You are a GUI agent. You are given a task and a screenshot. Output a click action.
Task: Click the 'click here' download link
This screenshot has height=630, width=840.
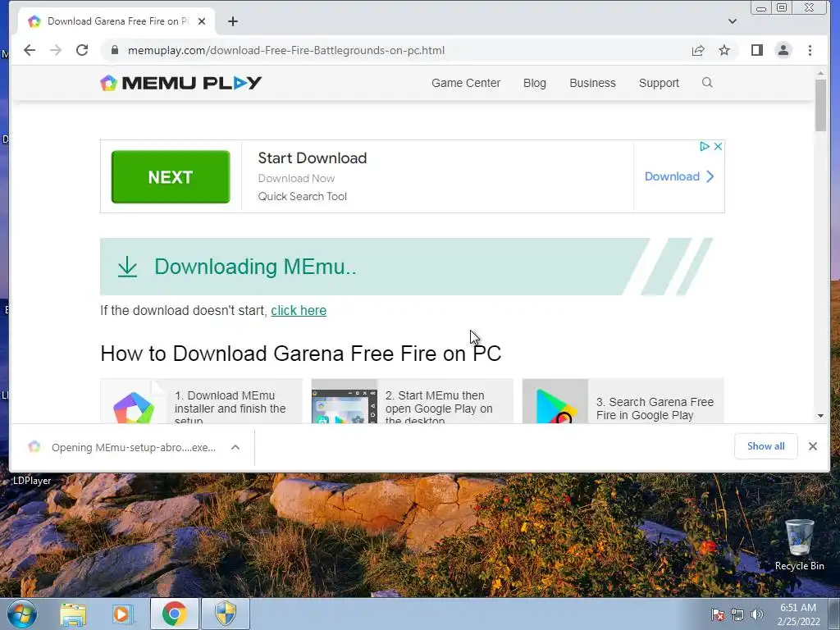[x=299, y=311]
